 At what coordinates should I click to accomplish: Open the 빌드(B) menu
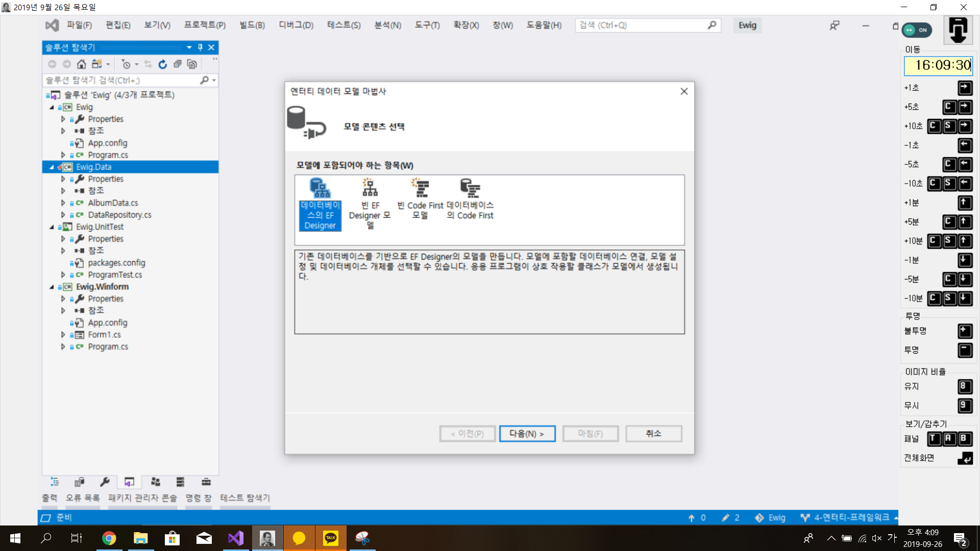pyautogui.click(x=252, y=25)
